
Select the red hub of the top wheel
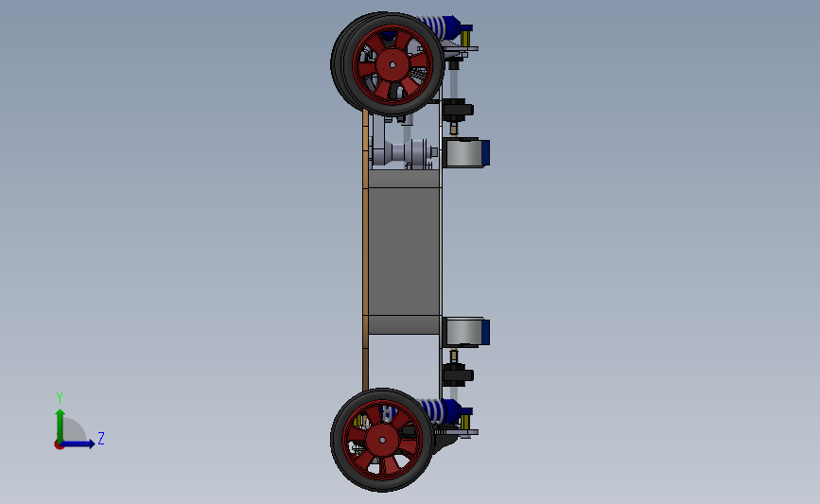click(393, 65)
